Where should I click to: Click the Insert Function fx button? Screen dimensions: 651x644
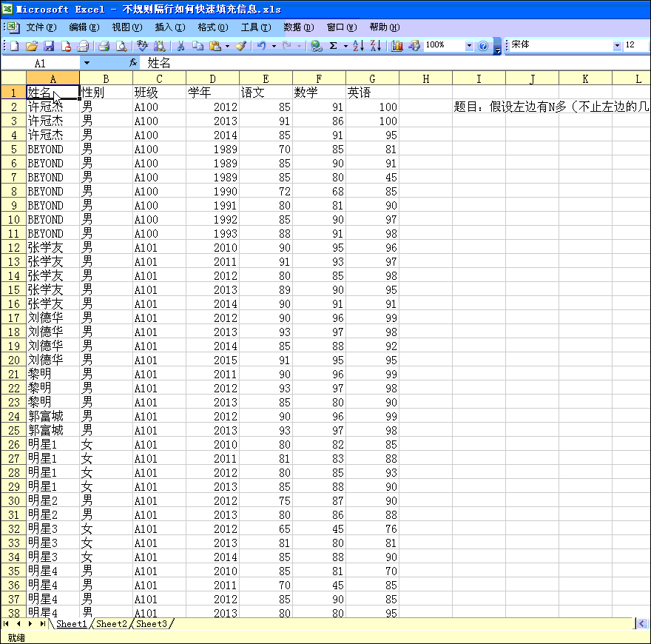(133, 64)
